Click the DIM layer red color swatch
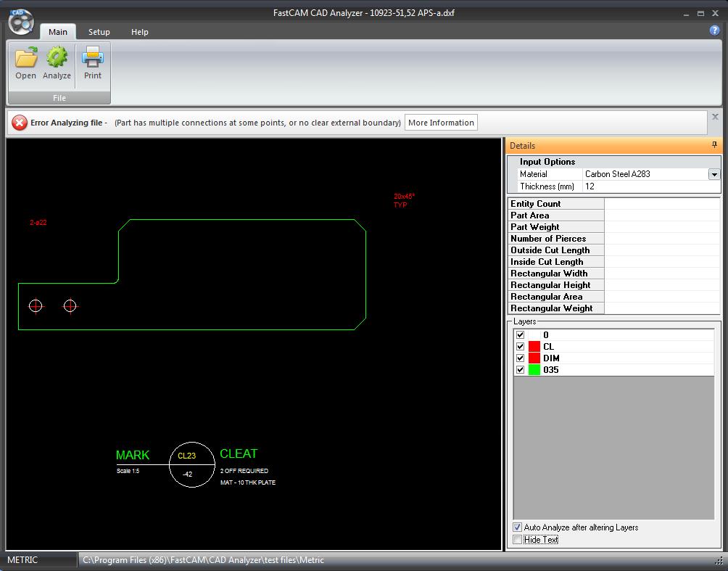 click(534, 358)
